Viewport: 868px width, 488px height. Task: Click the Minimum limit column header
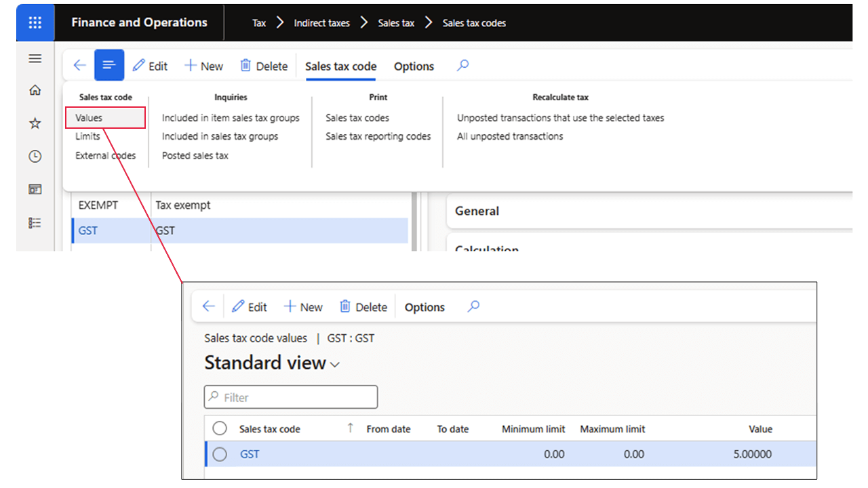click(533, 429)
